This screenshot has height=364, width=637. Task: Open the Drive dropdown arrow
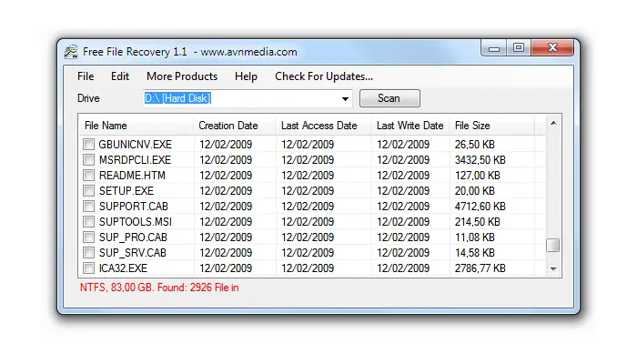(345, 98)
